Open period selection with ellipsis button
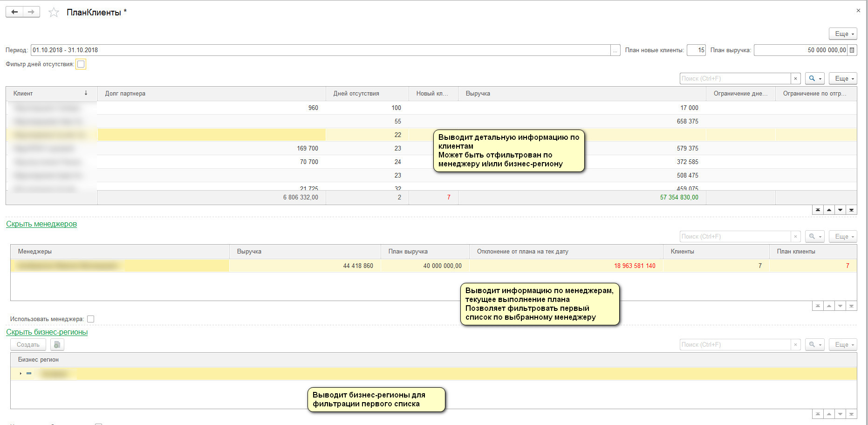Image resolution: width=868 pixels, height=425 pixels. click(x=615, y=50)
